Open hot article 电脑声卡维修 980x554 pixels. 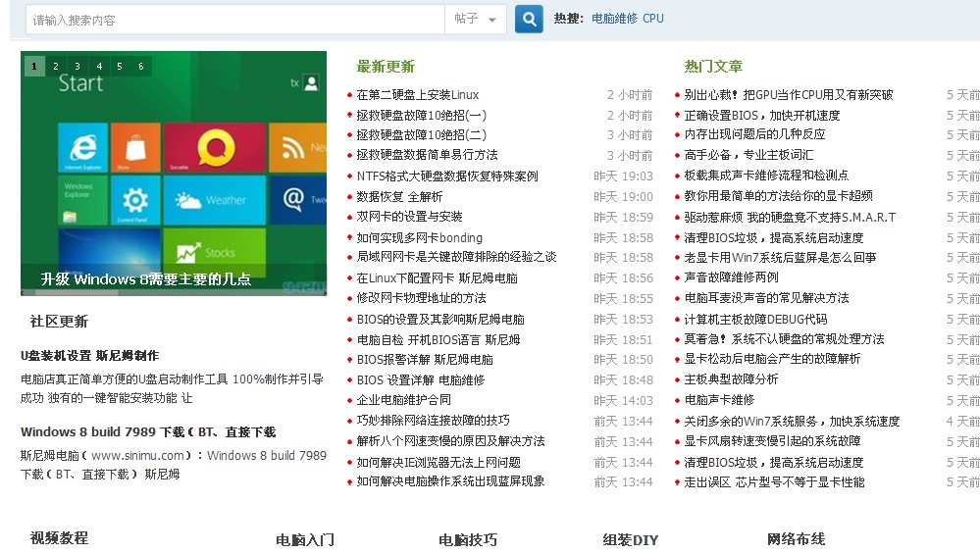pos(719,400)
